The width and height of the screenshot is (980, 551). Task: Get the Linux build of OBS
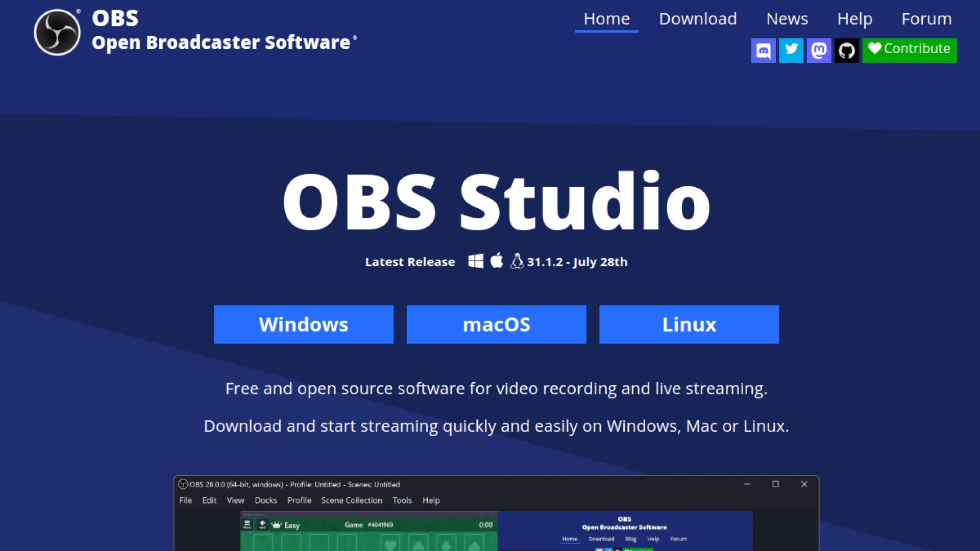pyautogui.click(x=689, y=324)
